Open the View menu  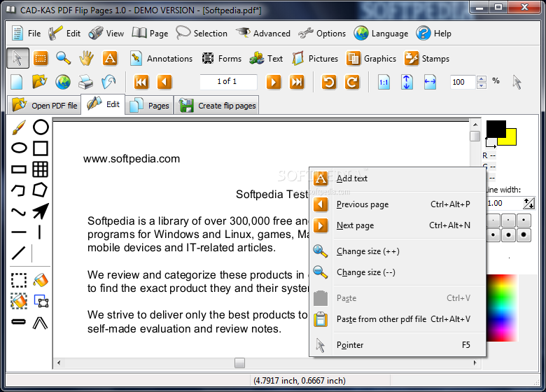pyautogui.click(x=106, y=34)
